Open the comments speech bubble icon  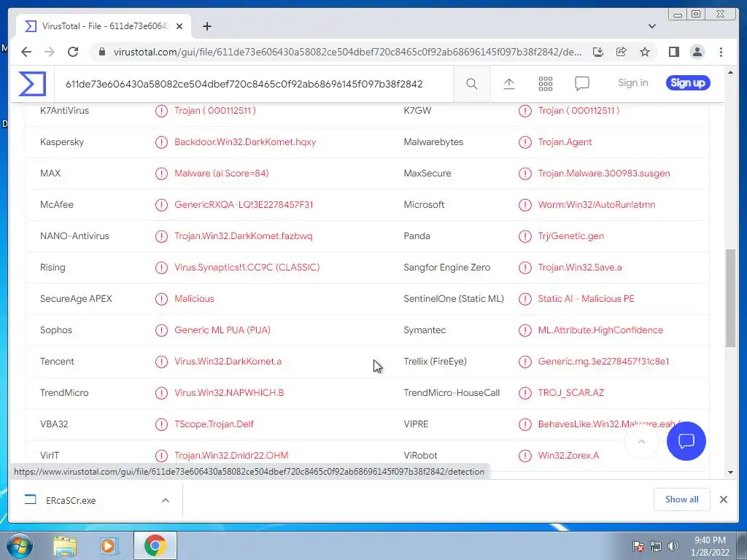[x=581, y=84]
